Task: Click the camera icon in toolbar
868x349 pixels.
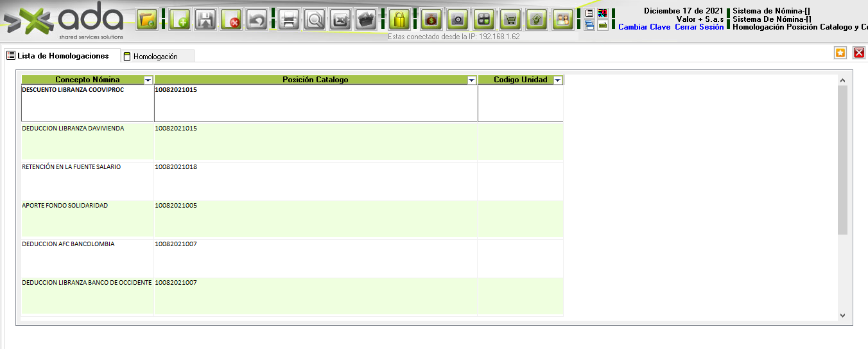Action: coord(458,19)
